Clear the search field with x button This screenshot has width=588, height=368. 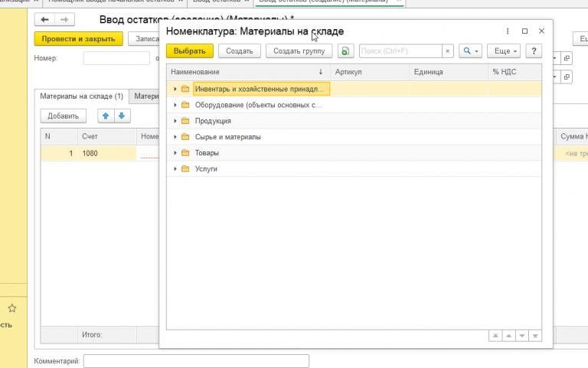[x=447, y=51]
